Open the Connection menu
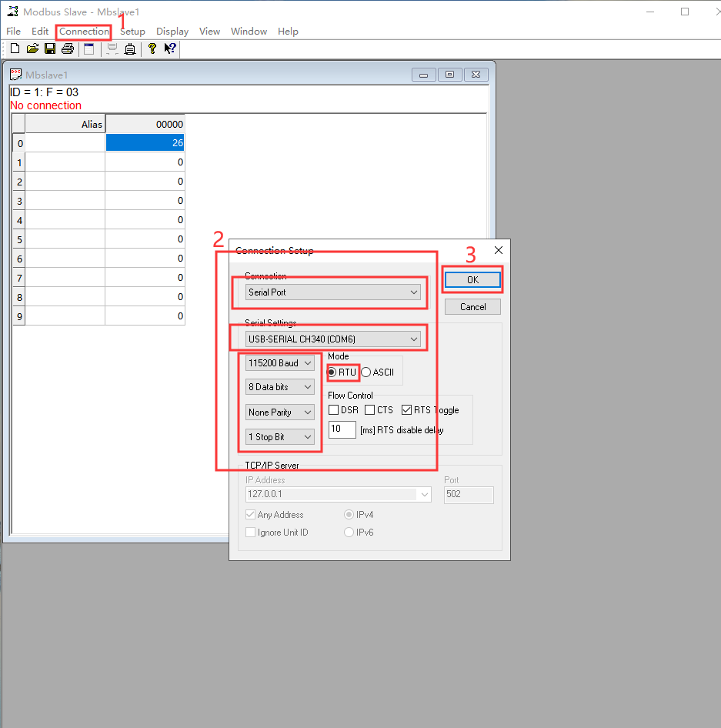 84,32
